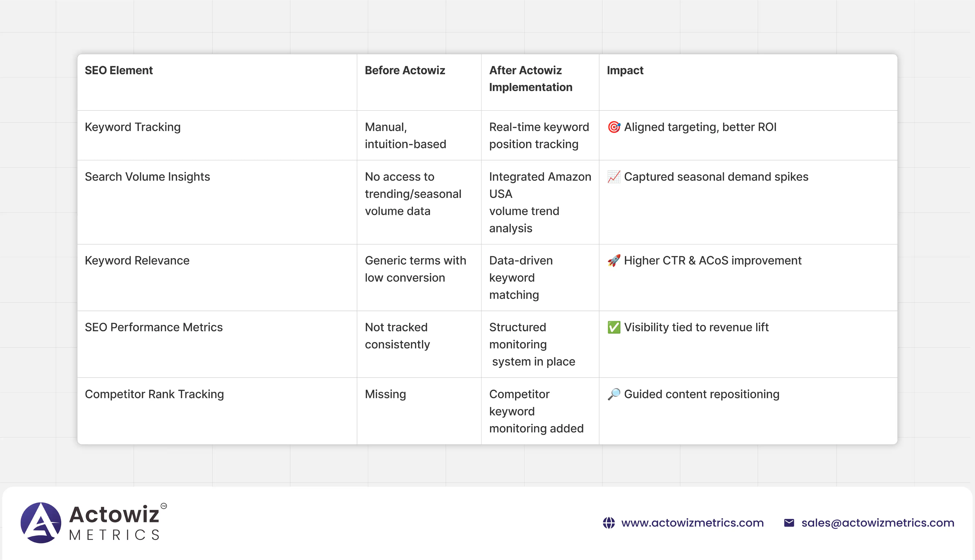
Task: Open the www.actowizmetrics.com link
Action: point(692,523)
